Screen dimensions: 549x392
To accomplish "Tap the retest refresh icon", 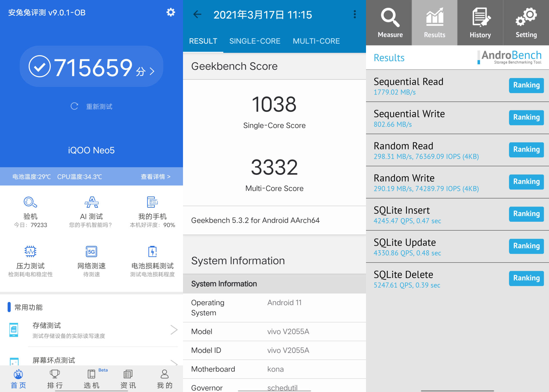I will pos(74,106).
